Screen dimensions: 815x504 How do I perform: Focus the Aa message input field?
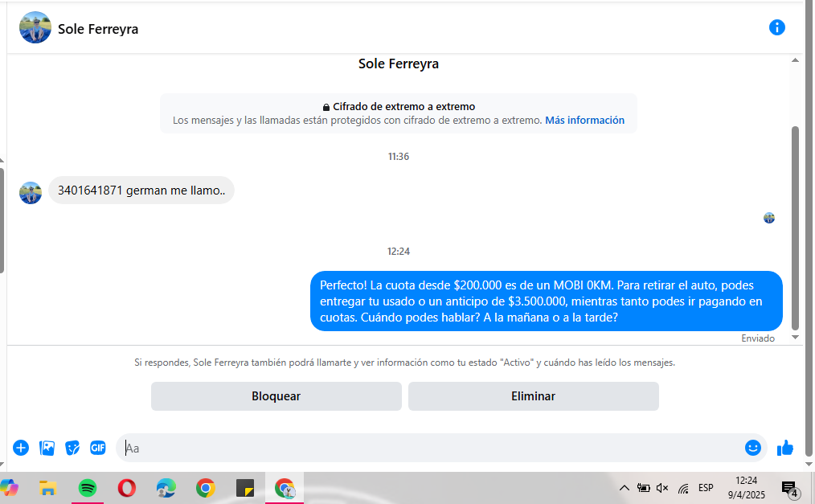point(426,448)
